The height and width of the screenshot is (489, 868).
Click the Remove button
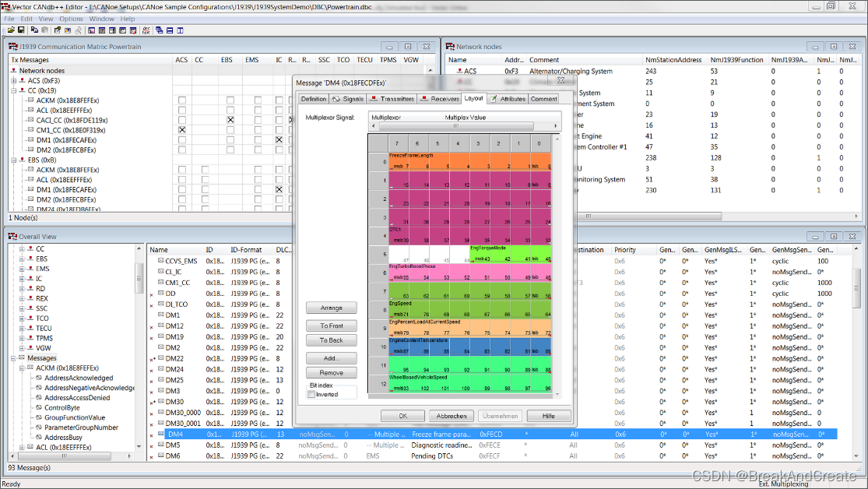pos(331,373)
